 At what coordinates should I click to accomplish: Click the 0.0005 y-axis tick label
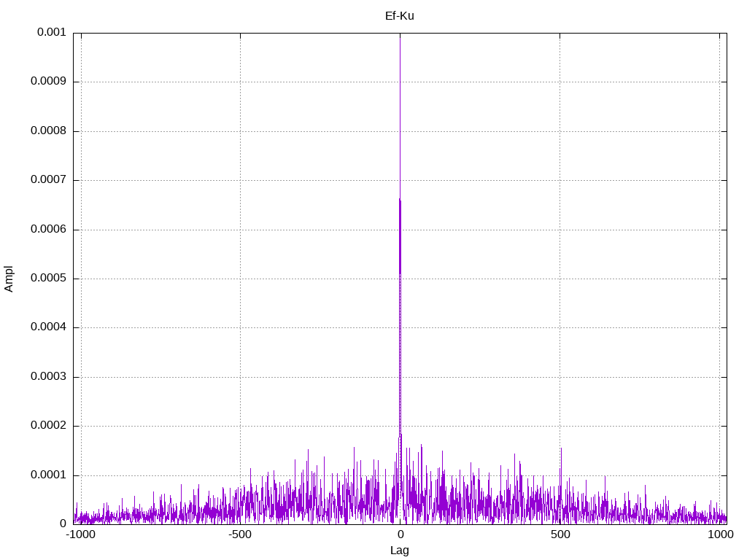pyautogui.click(x=48, y=279)
